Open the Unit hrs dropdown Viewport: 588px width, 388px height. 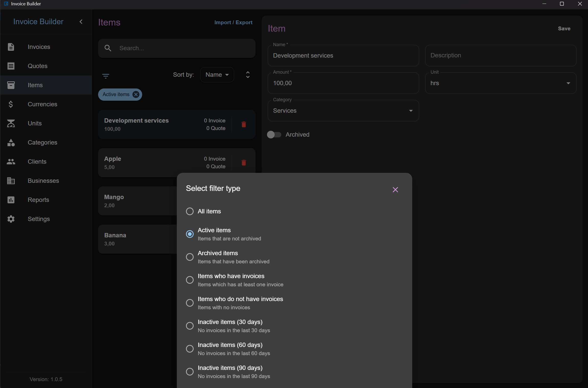coord(501,83)
